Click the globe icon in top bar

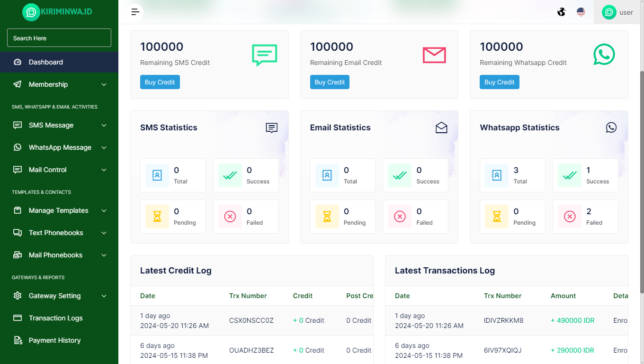561,12
